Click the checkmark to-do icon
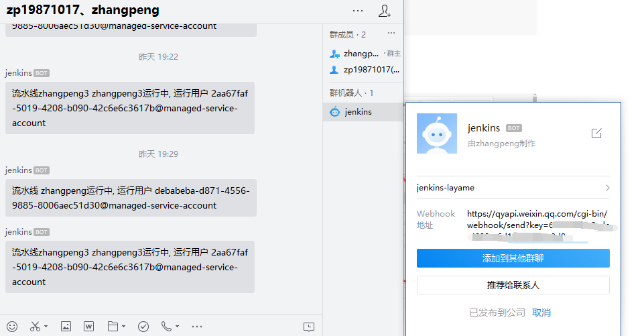 click(143, 327)
